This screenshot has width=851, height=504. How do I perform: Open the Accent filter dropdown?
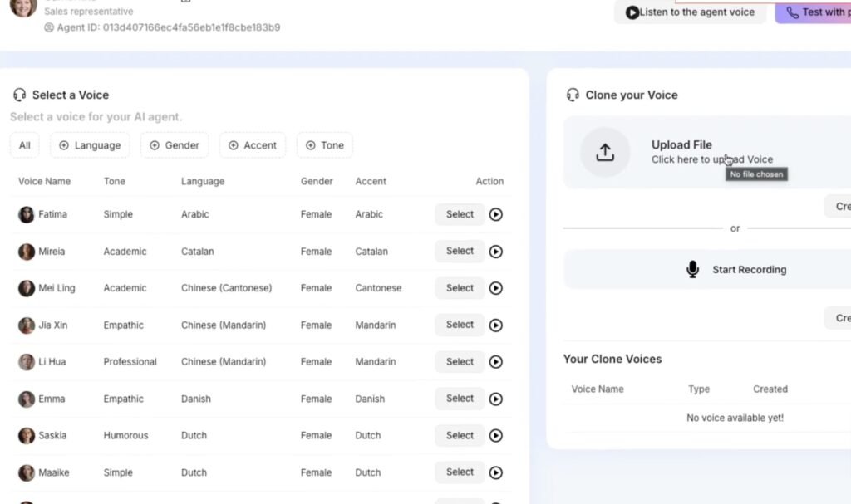tap(253, 145)
